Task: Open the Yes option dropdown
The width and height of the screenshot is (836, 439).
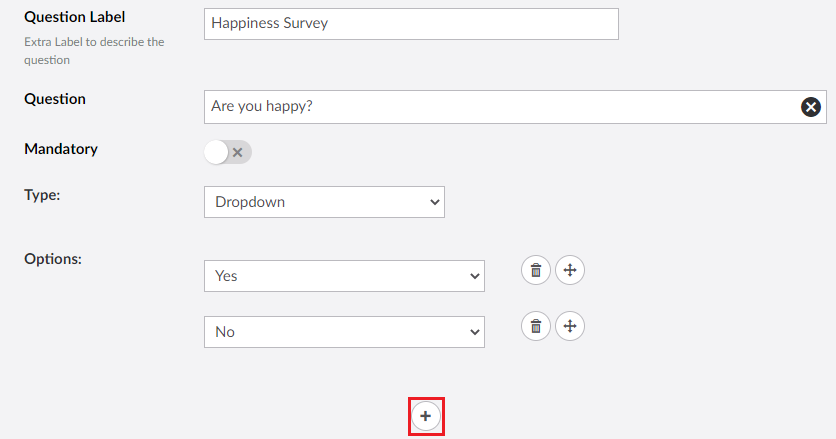Action: (344, 276)
